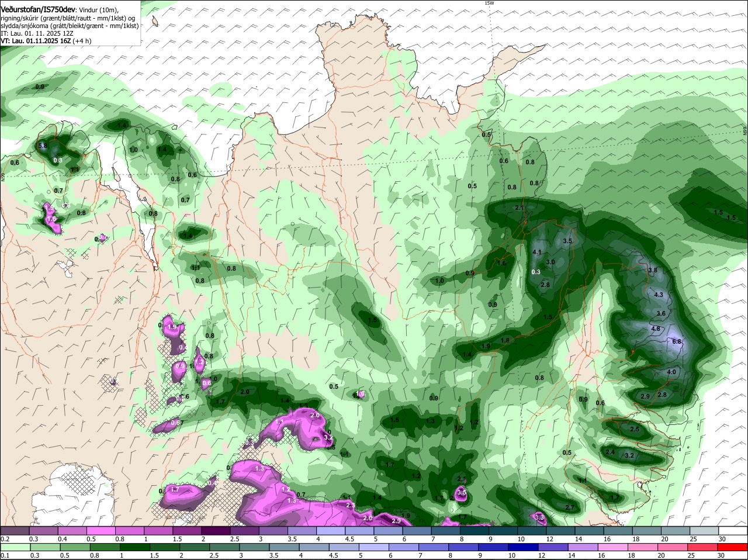Select the dark green 1–1.5 rain swatch
This screenshot has height=560, width=748.
click(x=136, y=547)
